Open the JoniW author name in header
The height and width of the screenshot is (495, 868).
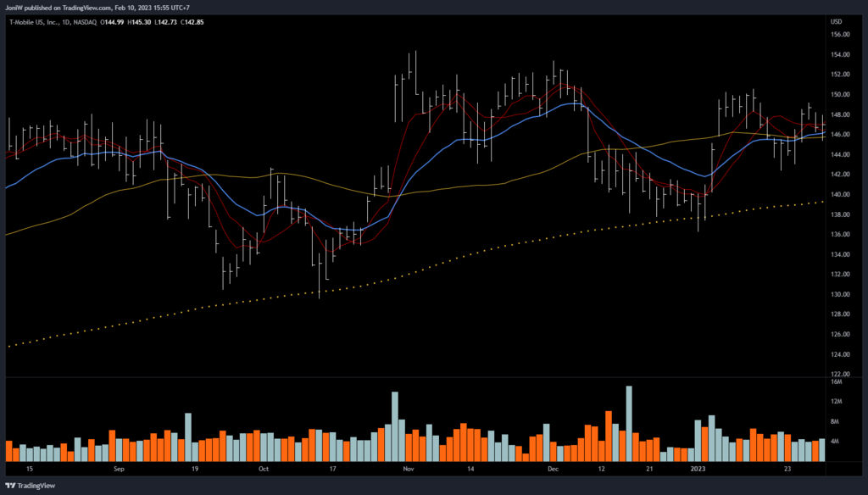coord(15,7)
